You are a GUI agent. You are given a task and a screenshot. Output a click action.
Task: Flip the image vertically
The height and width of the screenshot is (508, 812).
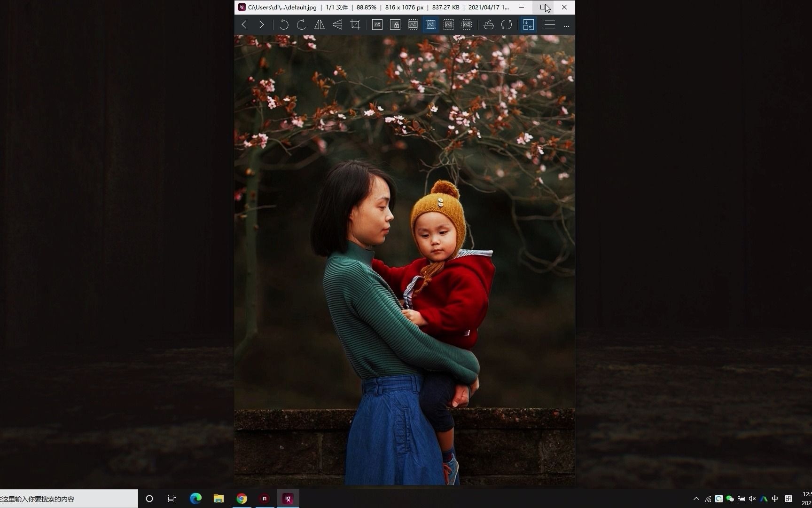(337, 24)
